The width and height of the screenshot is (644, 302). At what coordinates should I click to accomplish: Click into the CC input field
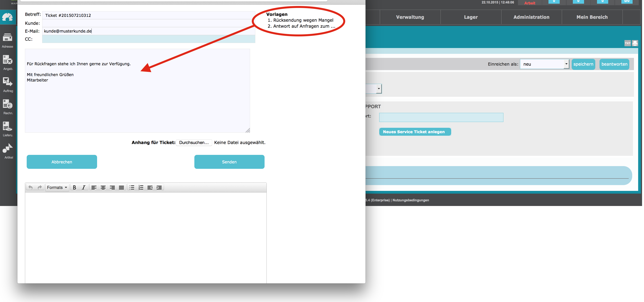(x=149, y=39)
